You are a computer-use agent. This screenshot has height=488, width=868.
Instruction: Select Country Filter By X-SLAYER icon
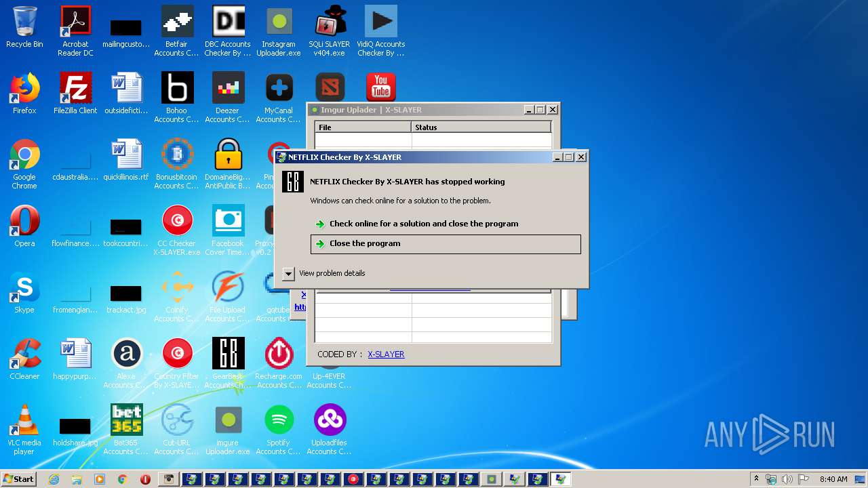177,363
